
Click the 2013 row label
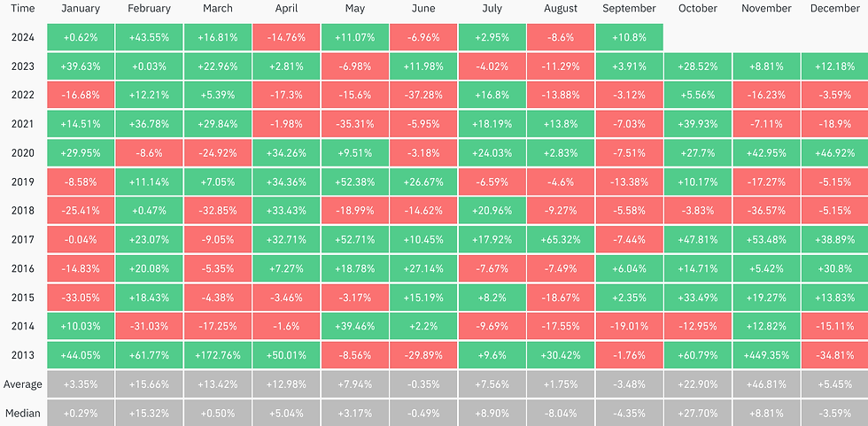click(x=23, y=355)
